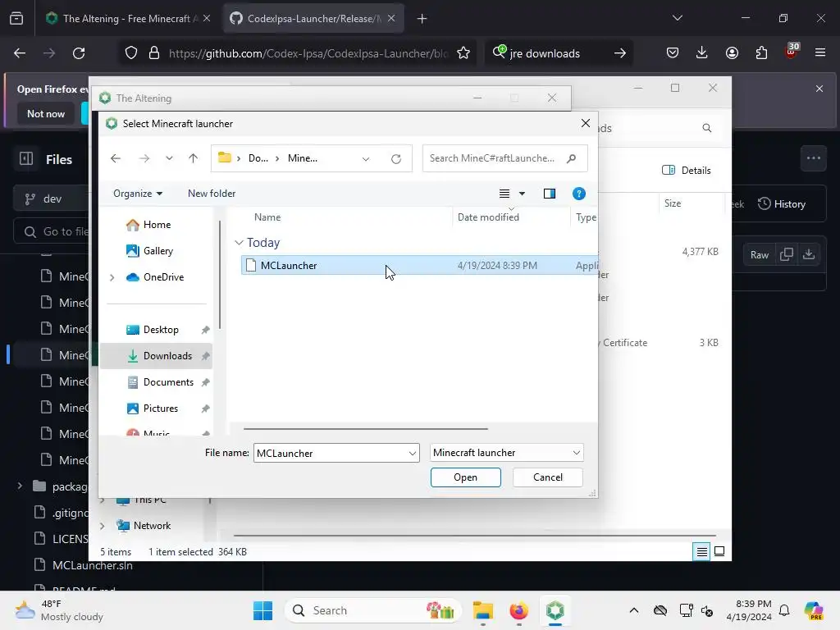This screenshot has width=840, height=630.
Task: Create a New folder
Action: coord(212,194)
